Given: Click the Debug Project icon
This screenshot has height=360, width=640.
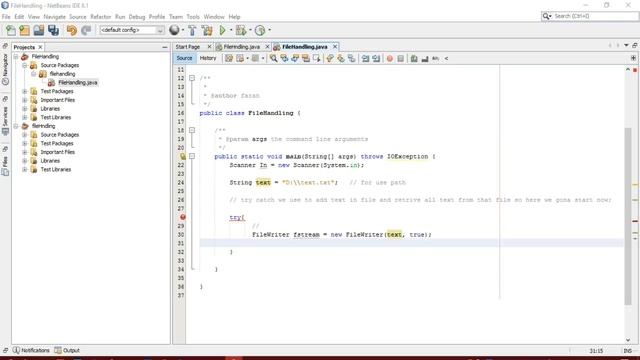Looking at the screenshot, I should coord(241,30).
